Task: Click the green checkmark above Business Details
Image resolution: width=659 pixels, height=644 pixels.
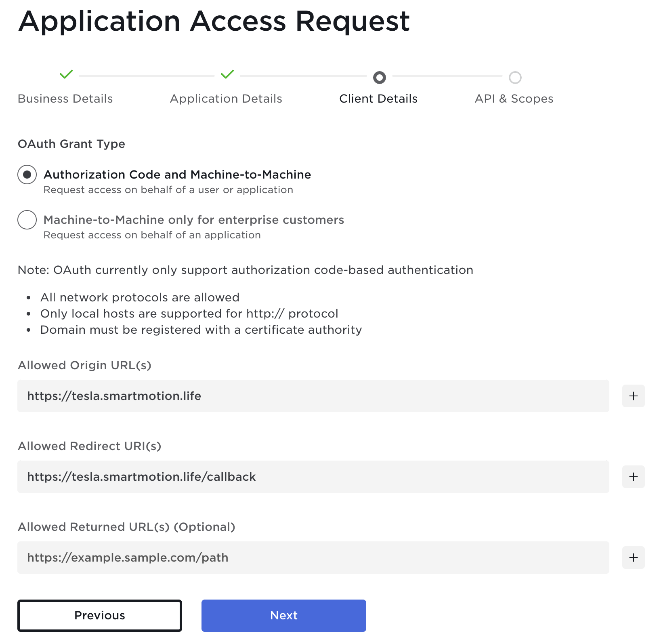Action: pyautogui.click(x=66, y=75)
